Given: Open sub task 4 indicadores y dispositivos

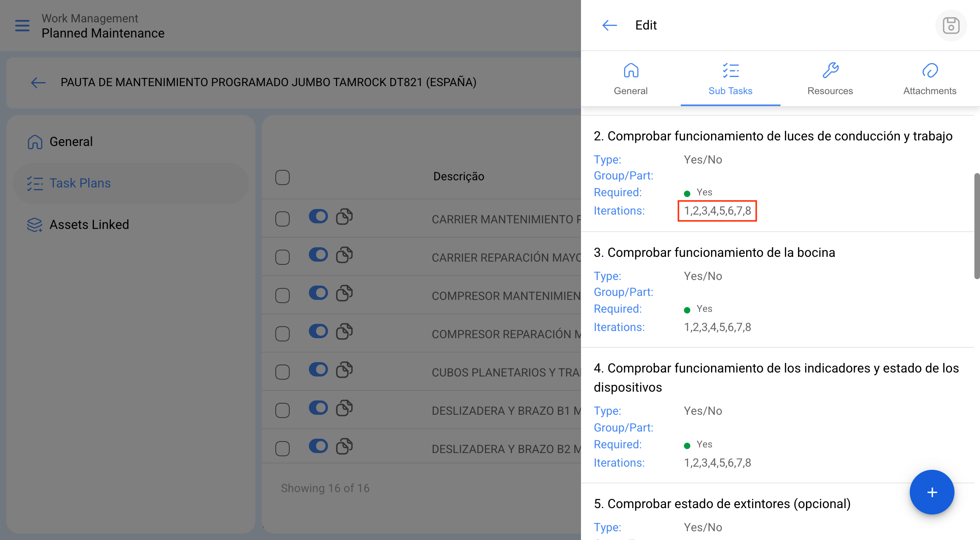Looking at the screenshot, I should (x=776, y=378).
